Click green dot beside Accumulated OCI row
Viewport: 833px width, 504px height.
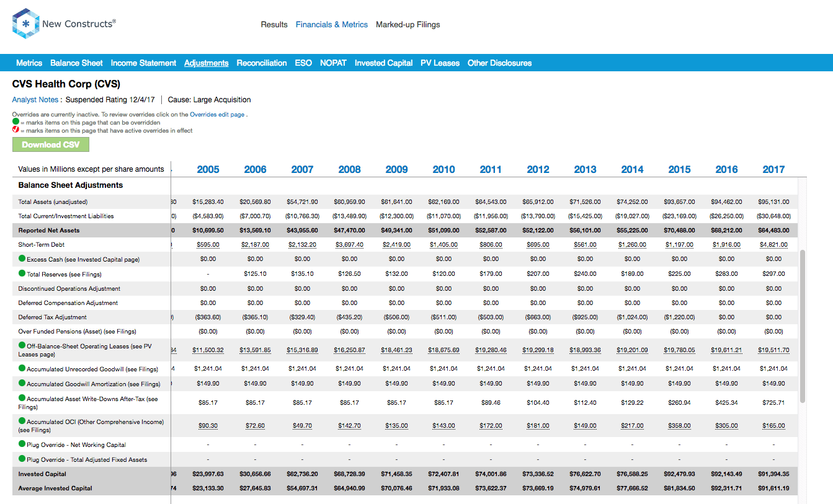point(22,422)
